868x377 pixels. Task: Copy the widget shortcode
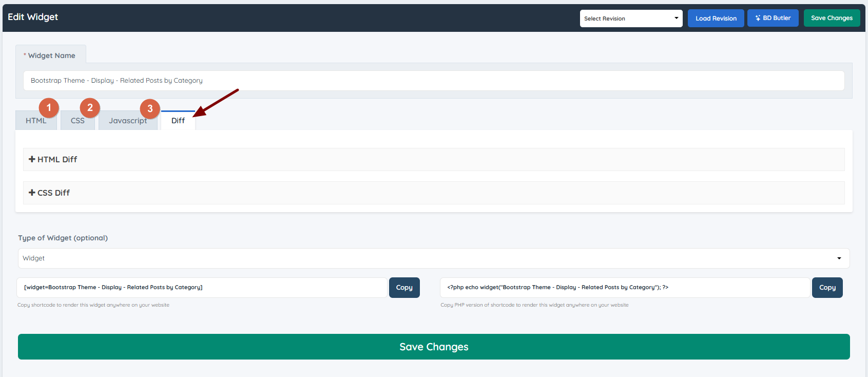[x=404, y=288]
